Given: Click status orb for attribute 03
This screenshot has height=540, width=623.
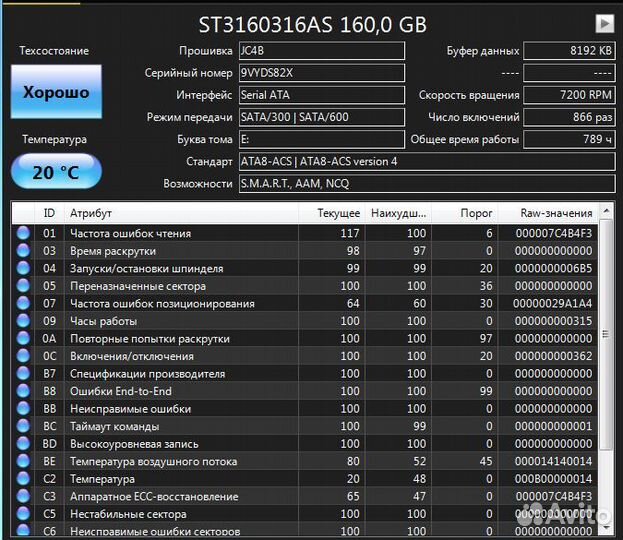Looking at the screenshot, I should pyautogui.click(x=23, y=251).
